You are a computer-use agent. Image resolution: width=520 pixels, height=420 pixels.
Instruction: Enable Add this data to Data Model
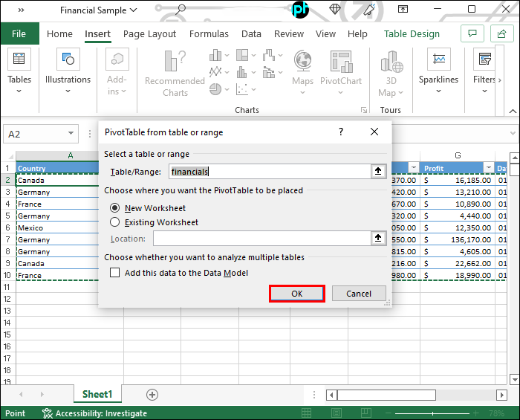pyautogui.click(x=115, y=273)
